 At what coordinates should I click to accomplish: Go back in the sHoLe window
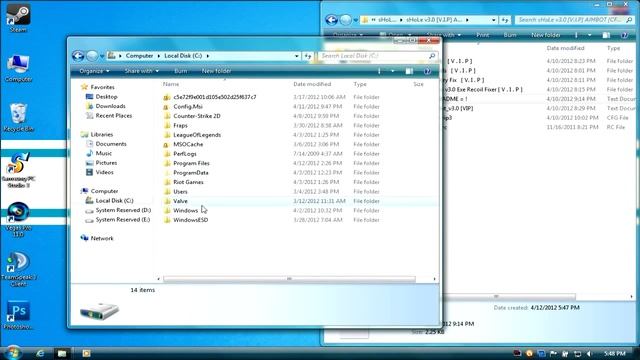tap(331, 20)
